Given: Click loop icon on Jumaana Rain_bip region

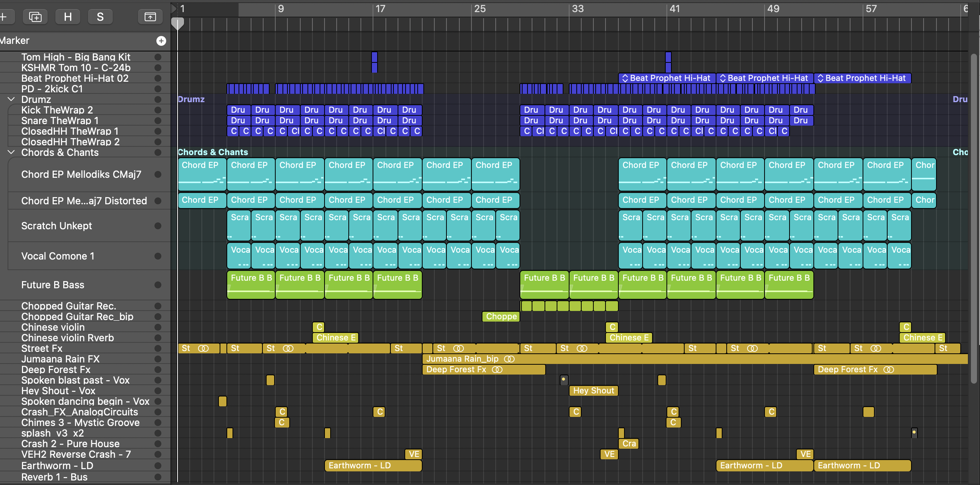Looking at the screenshot, I should point(509,359).
